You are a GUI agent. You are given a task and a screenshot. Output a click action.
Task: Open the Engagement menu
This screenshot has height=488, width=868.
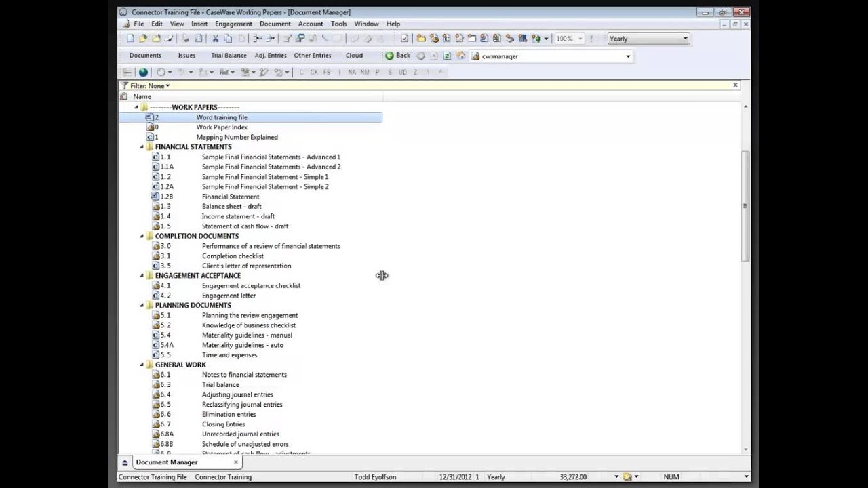pos(233,24)
